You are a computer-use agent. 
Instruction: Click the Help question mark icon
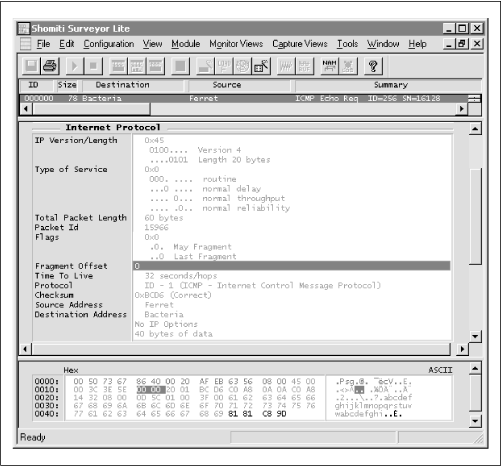pyautogui.click(x=373, y=66)
